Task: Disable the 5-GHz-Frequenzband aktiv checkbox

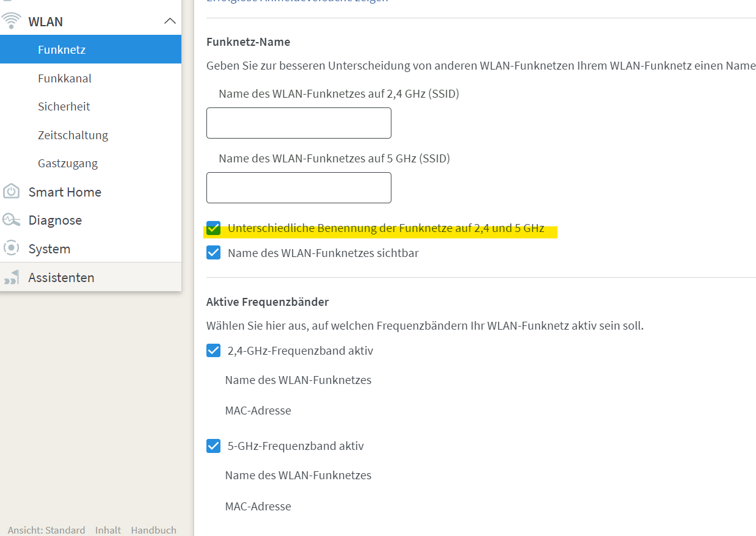Action: coord(213,446)
